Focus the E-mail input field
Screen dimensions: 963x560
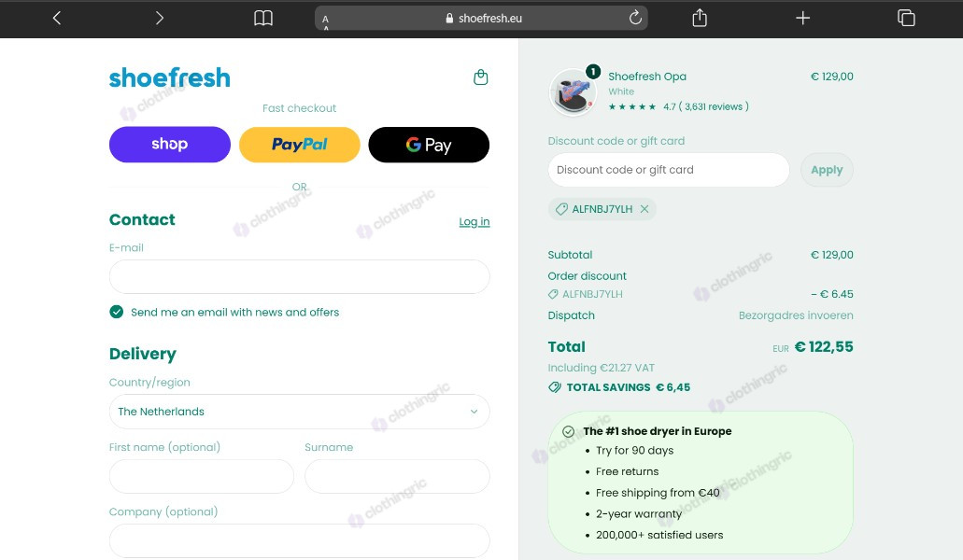(300, 276)
